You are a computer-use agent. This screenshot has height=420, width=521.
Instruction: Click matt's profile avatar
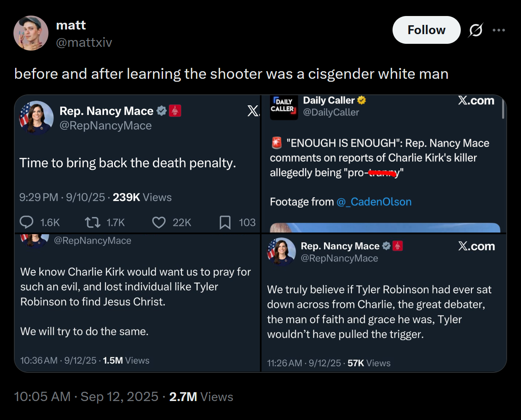pos(31,33)
